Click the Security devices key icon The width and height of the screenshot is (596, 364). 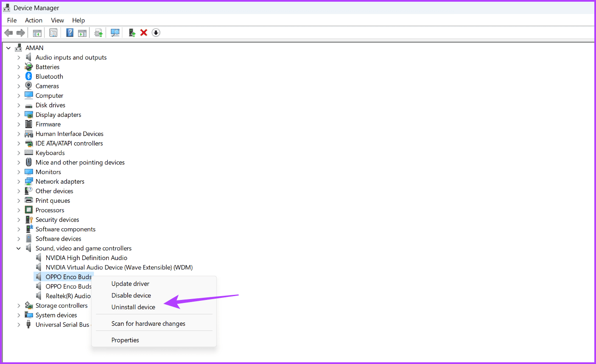pyautogui.click(x=28, y=219)
